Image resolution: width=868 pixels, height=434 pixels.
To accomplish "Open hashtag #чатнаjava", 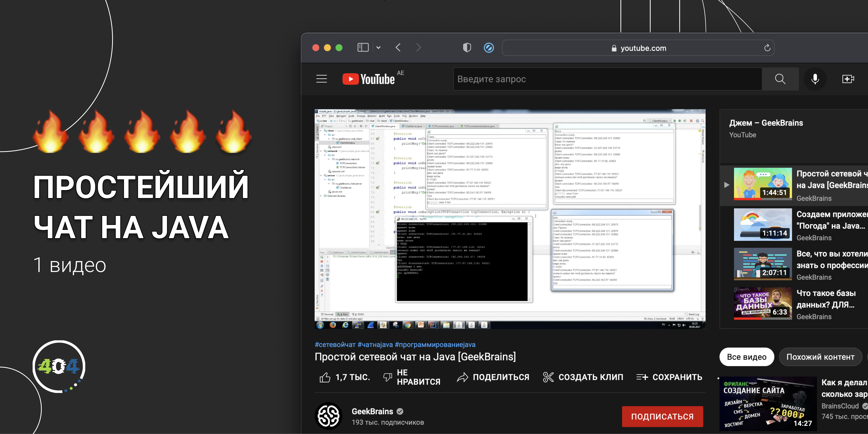I will (375, 344).
